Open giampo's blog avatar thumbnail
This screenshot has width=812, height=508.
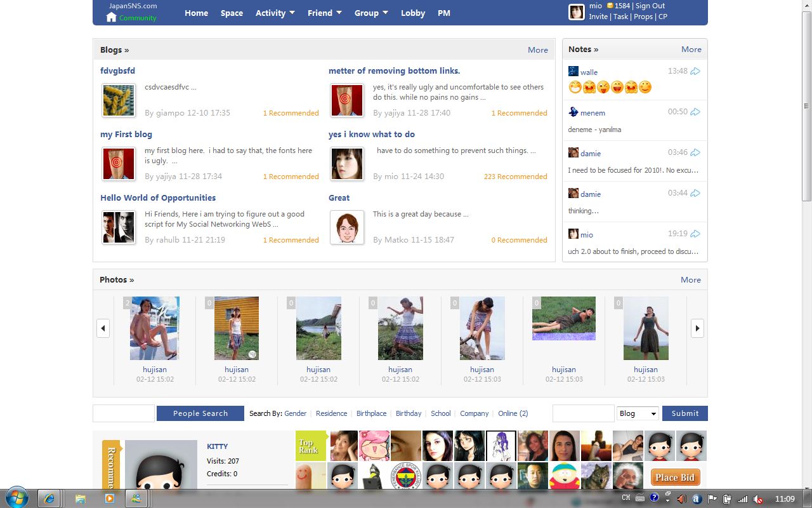(x=119, y=100)
